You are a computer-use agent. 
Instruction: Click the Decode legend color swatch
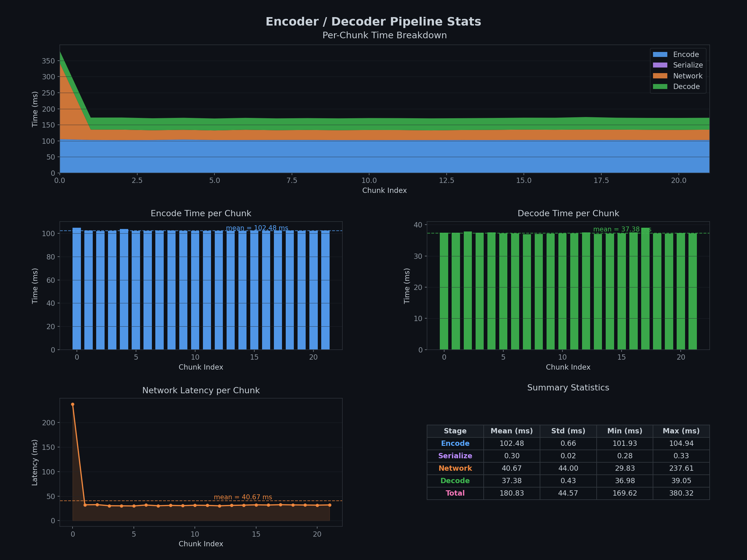(x=660, y=86)
